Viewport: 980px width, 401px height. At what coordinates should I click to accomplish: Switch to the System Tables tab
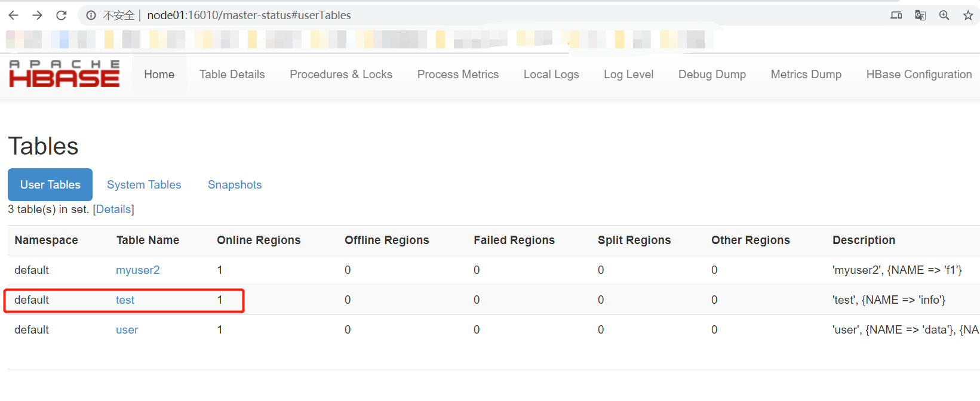pos(144,184)
